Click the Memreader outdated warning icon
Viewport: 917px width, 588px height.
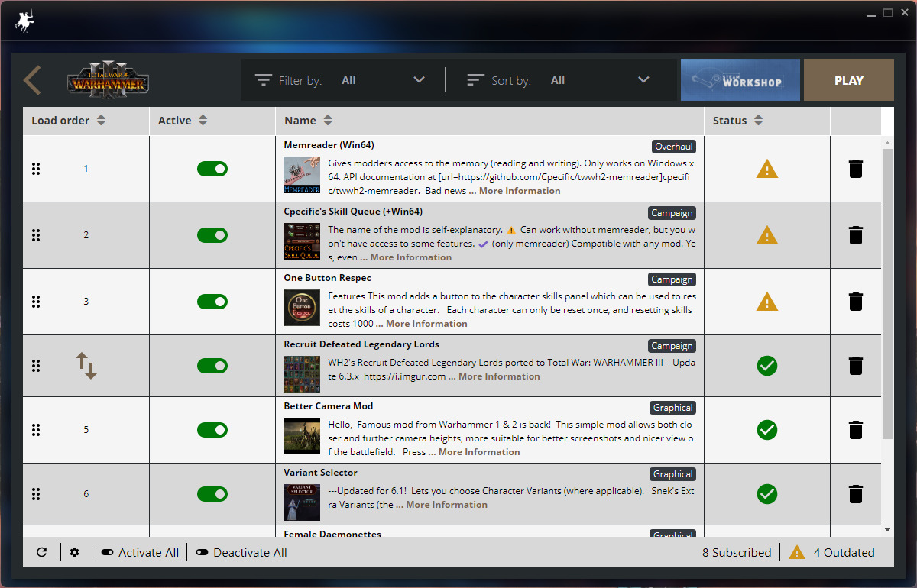tap(767, 170)
